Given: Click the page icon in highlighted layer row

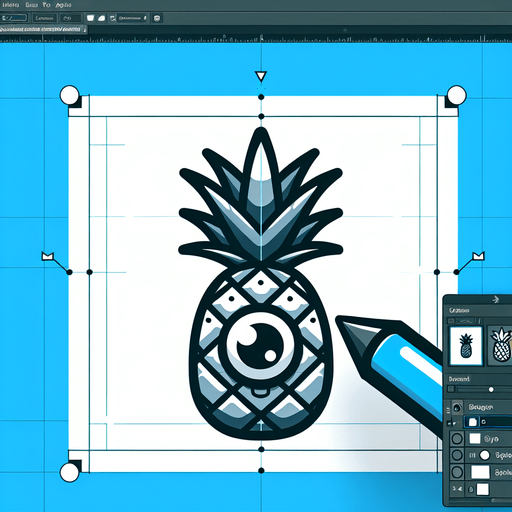Looking at the screenshot, I should point(473,422).
